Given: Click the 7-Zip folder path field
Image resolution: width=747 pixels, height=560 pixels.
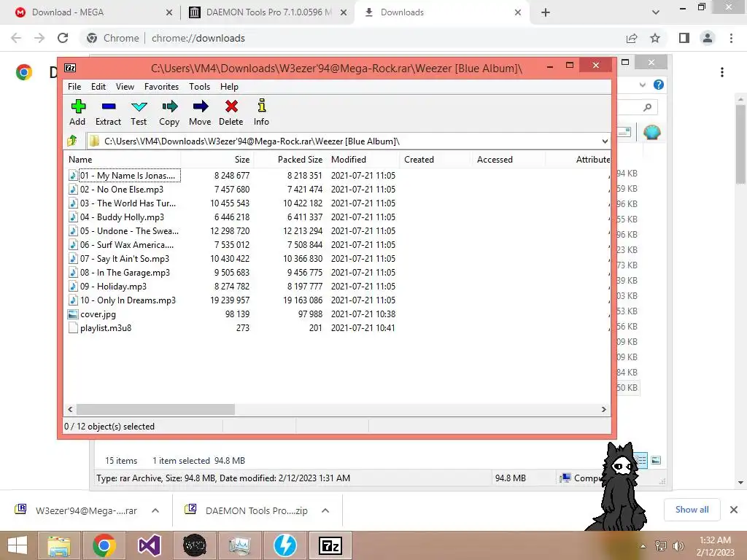Looking at the screenshot, I should [x=348, y=141].
